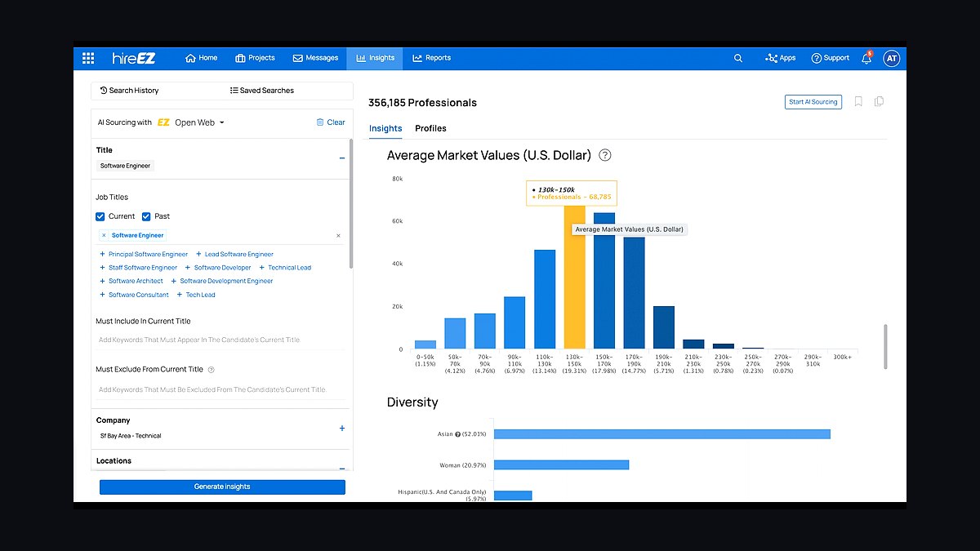
Task: Open the AT user avatar menu
Action: pyautogui.click(x=892, y=58)
